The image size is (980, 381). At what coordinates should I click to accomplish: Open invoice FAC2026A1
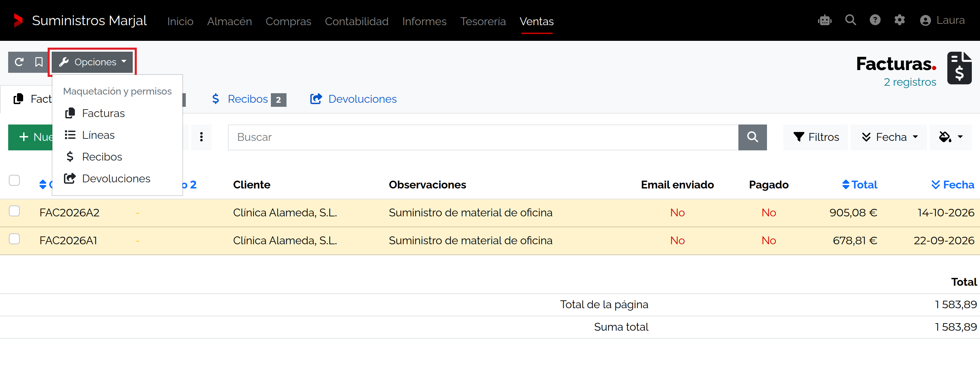click(x=68, y=240)
